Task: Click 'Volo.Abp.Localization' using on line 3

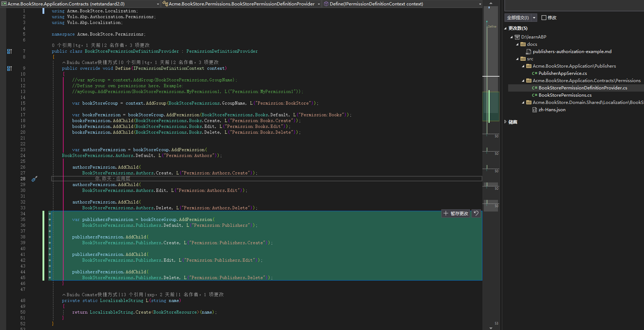Action: 94,23
